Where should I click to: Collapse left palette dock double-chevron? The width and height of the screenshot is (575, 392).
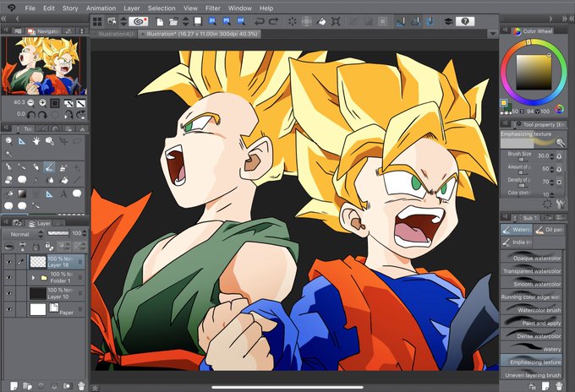(4, 18)
